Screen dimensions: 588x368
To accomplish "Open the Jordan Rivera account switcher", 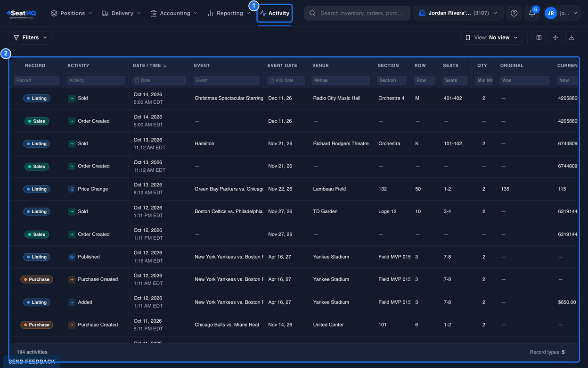I will pos(458,13).
